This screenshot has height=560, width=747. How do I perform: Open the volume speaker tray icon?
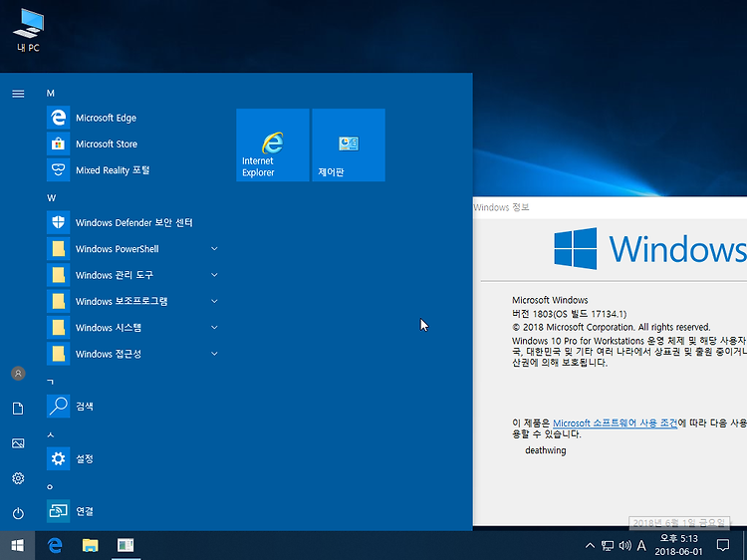624,545
